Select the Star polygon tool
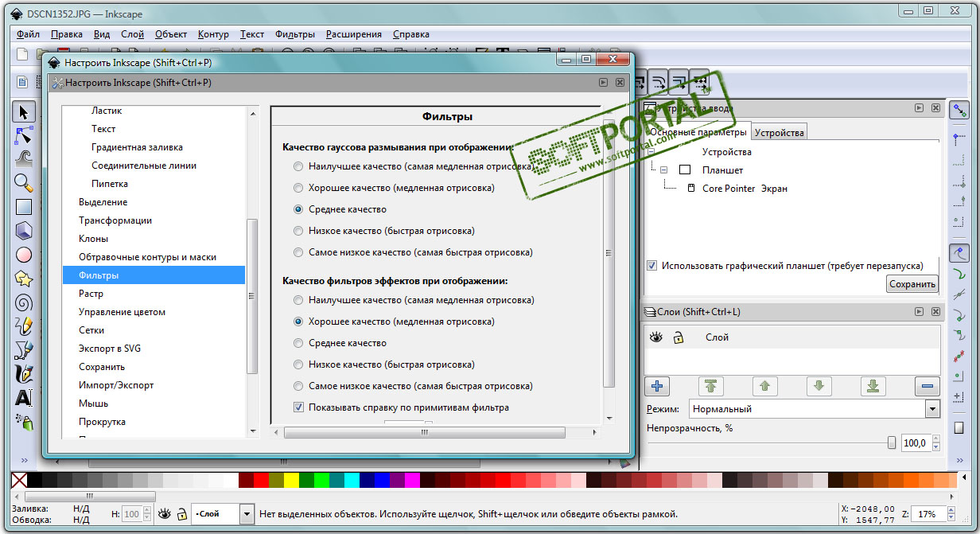 point(24,279)
